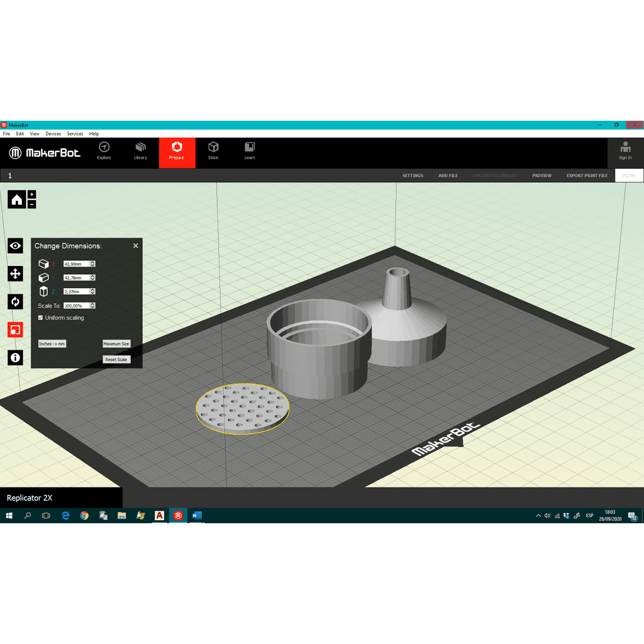Viewport: 644px width, 644px height.
Task: Click the Reset Scale button
Action: point(116,359)
